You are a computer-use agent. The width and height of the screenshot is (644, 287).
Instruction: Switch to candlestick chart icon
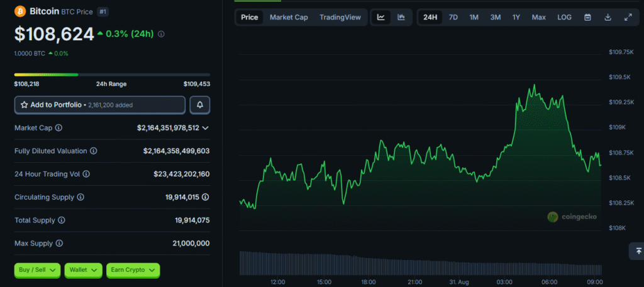(x=401, y=17)
